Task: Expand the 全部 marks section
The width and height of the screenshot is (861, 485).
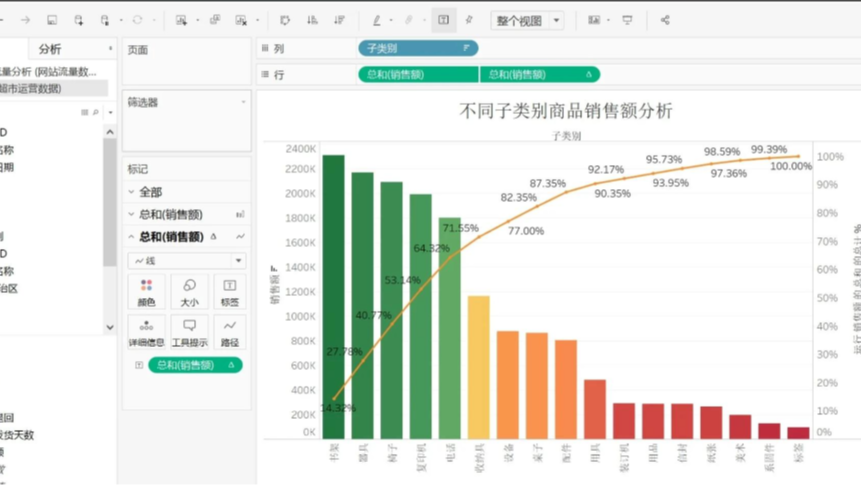Action: tap(131, 192)
